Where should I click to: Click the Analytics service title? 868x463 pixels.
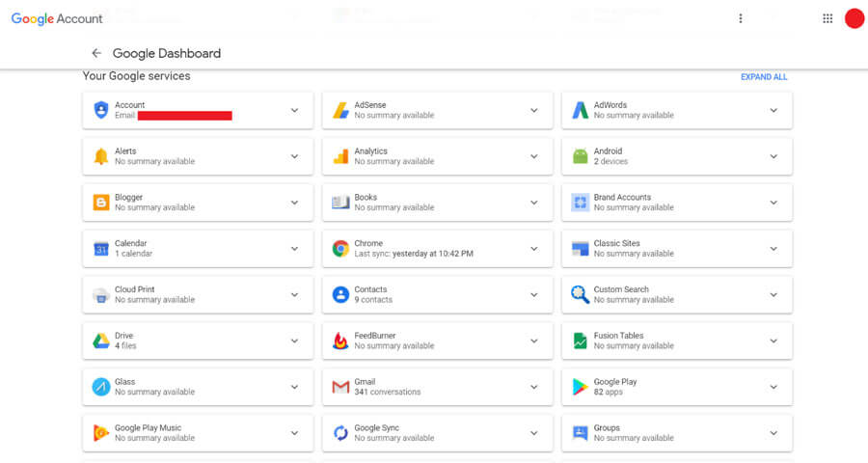(x=371, y=151)
